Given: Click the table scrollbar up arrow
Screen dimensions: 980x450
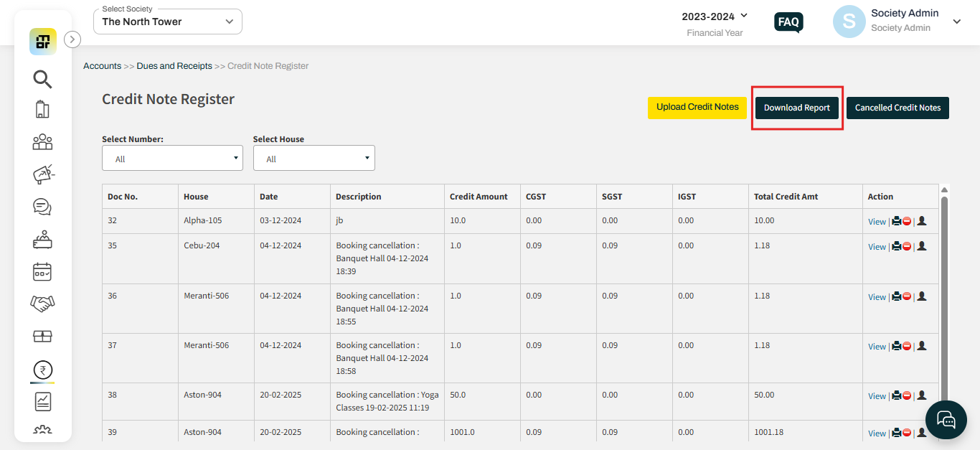Looking at the screenshot, I should pos(944,189).
